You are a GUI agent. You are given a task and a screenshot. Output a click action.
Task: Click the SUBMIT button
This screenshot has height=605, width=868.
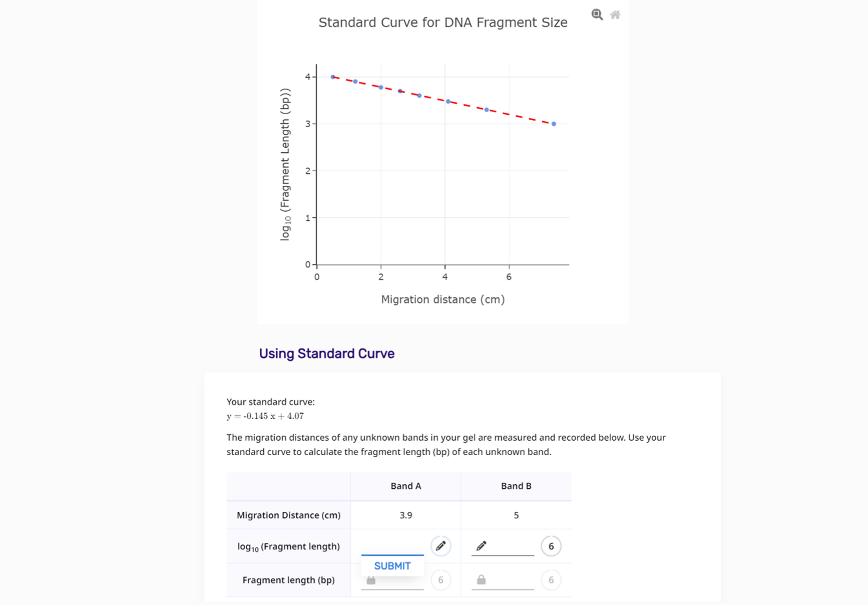[392, 566]
